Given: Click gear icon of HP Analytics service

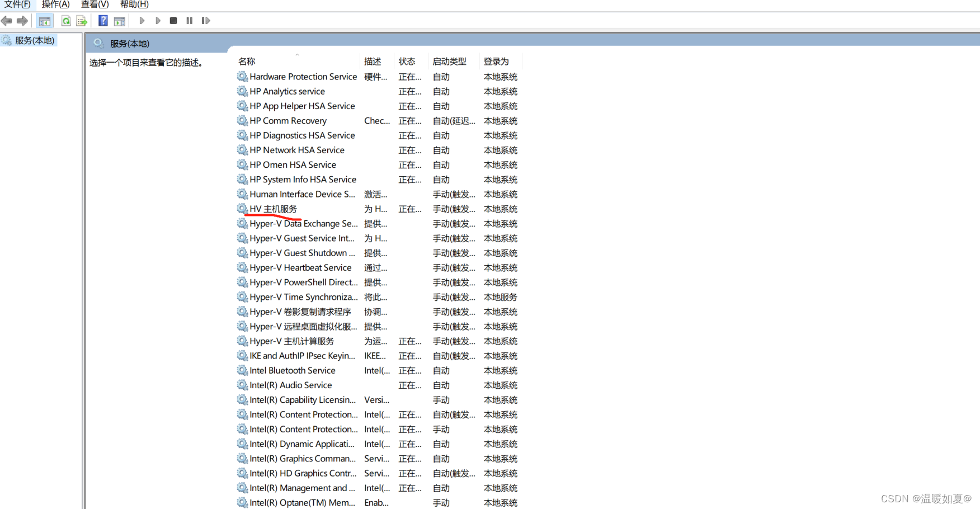Looking at the screenshot, I should click(242, 91).
